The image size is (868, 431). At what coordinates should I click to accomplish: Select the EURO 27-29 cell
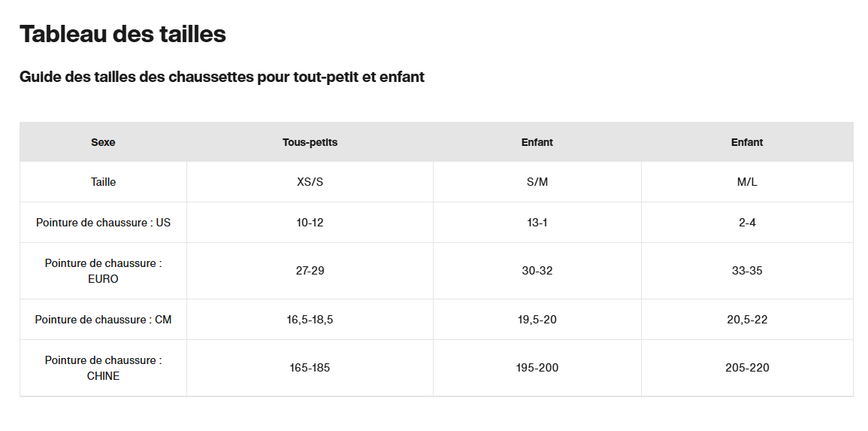[310, 271]
